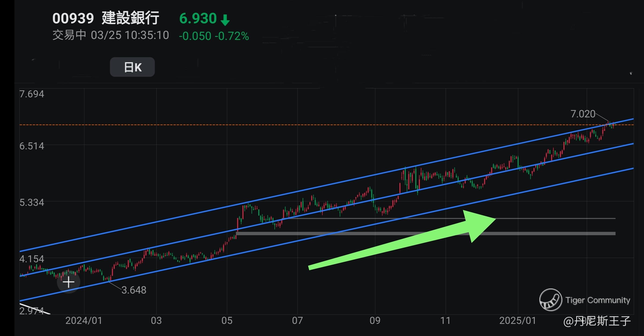This screenshot has width=644, height=336.
Task: Select the 7.020 high price label
Action: pyautogui.click(x=583, y=114)
